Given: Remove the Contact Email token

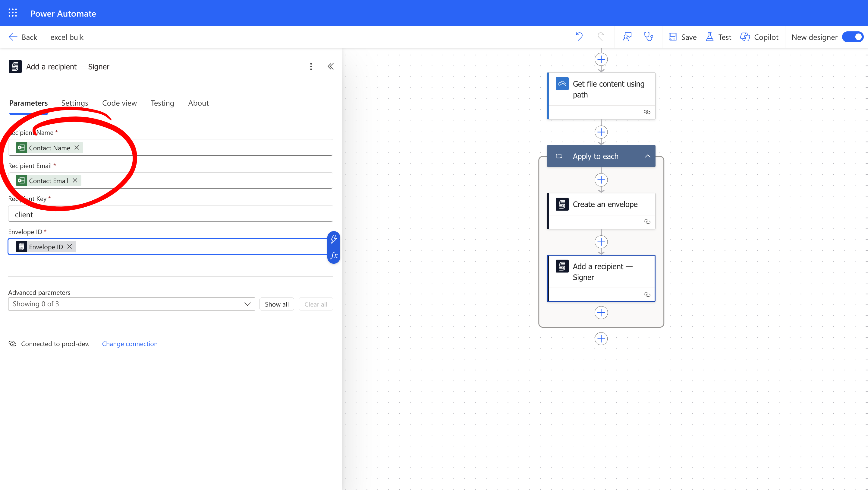Looking at the screenshot, I should point(75,180).
